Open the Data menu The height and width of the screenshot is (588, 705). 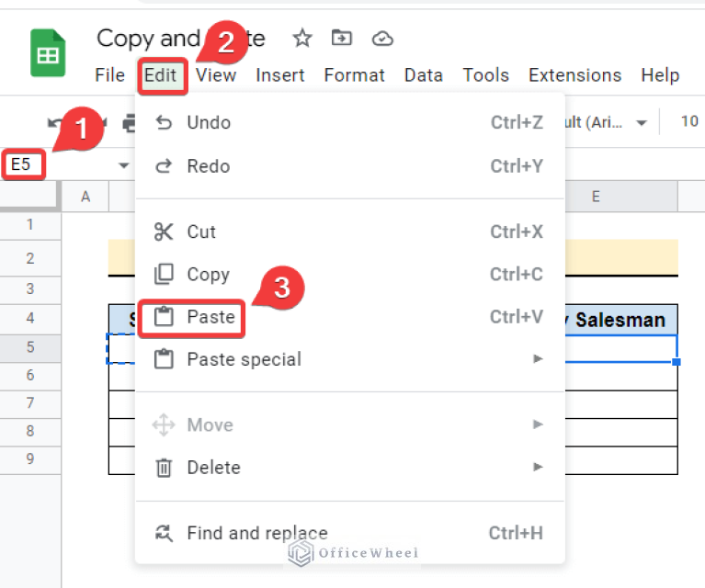424,75
